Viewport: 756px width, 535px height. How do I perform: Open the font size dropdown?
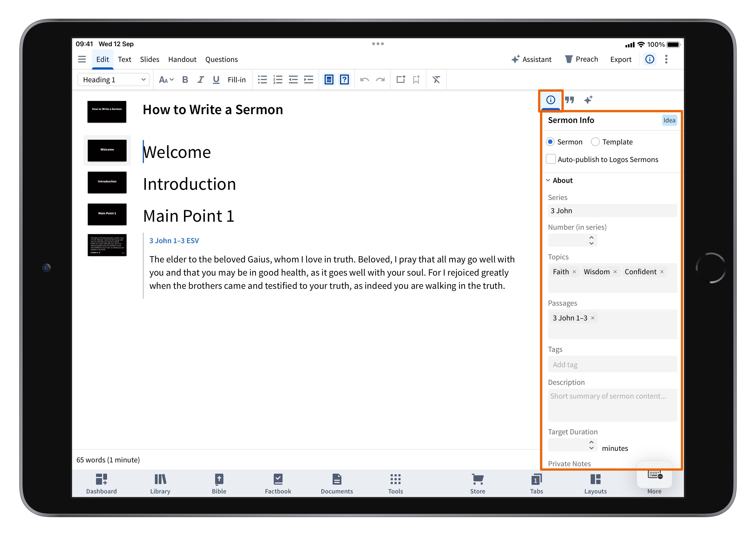click(x=166, y=80)
